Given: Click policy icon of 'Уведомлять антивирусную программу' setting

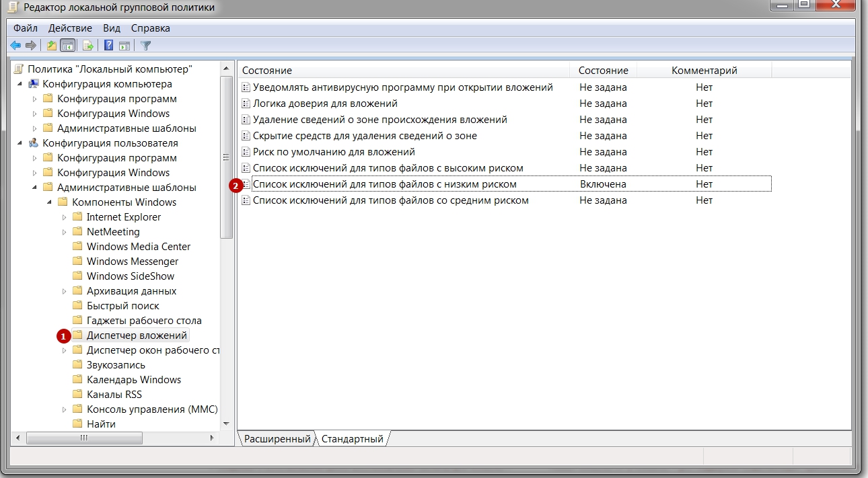Looking at the screenshot, I should tap(246, 87).
